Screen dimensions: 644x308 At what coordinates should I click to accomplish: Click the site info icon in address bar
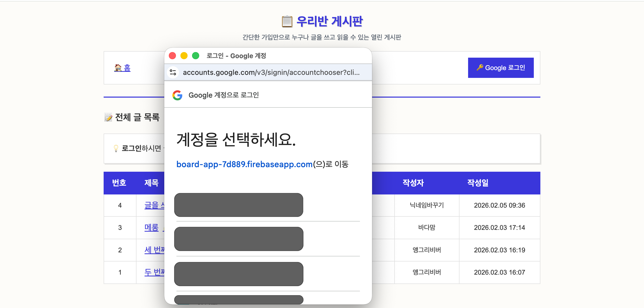(173, 72)
